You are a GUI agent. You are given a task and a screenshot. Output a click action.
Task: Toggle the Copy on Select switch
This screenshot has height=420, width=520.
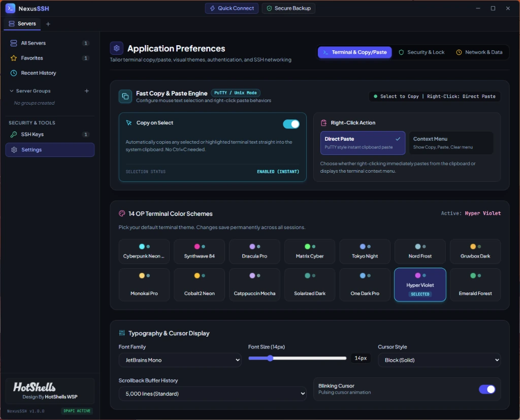pos(291,124)
